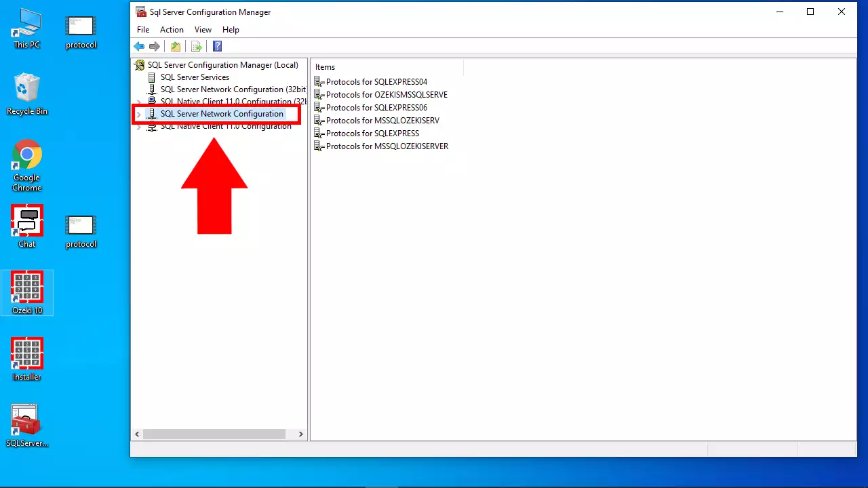
Task: Click the Sql Server Configuration Manager title bar icon
Action: (140, 12)
